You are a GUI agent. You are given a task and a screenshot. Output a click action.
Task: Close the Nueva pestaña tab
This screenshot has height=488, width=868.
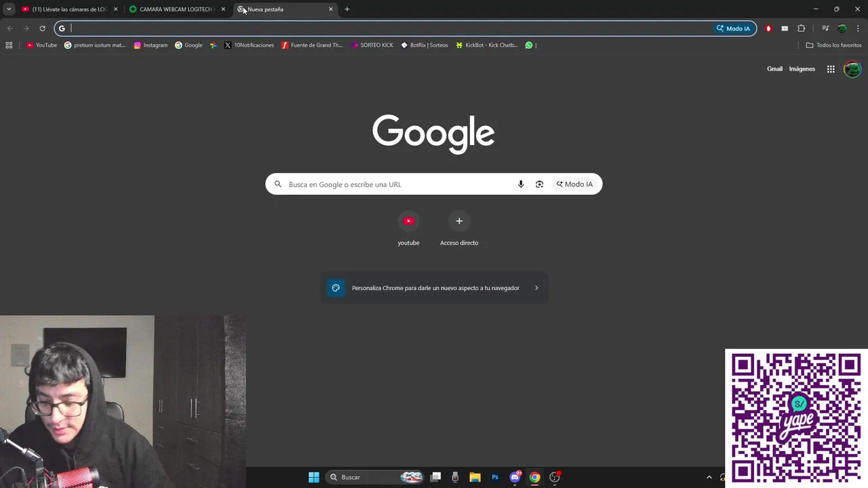pyautogui.click(x=331, y=9)
